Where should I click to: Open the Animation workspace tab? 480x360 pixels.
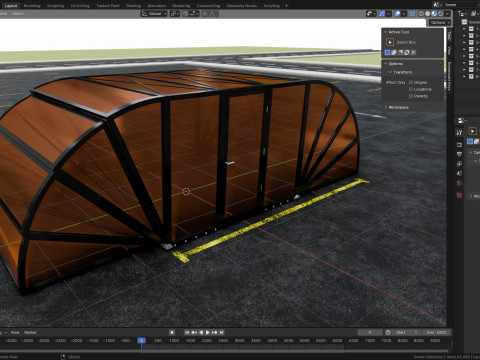[x=157, y=6]
